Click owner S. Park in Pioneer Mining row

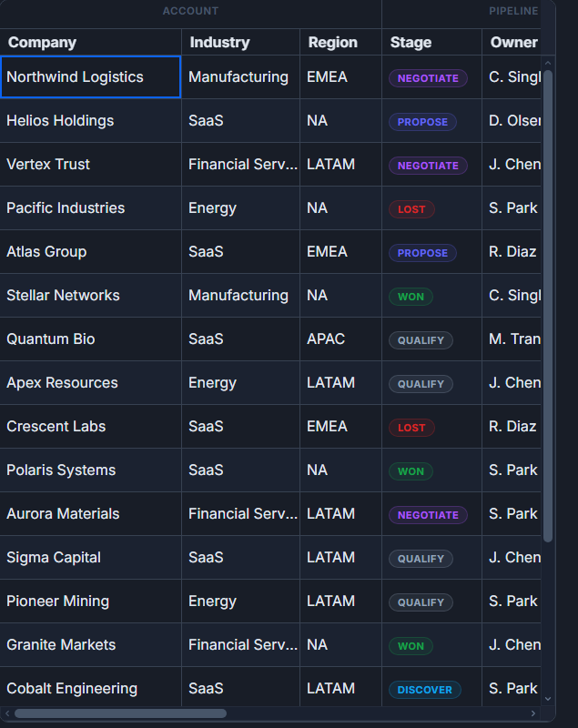coord(513,601)
